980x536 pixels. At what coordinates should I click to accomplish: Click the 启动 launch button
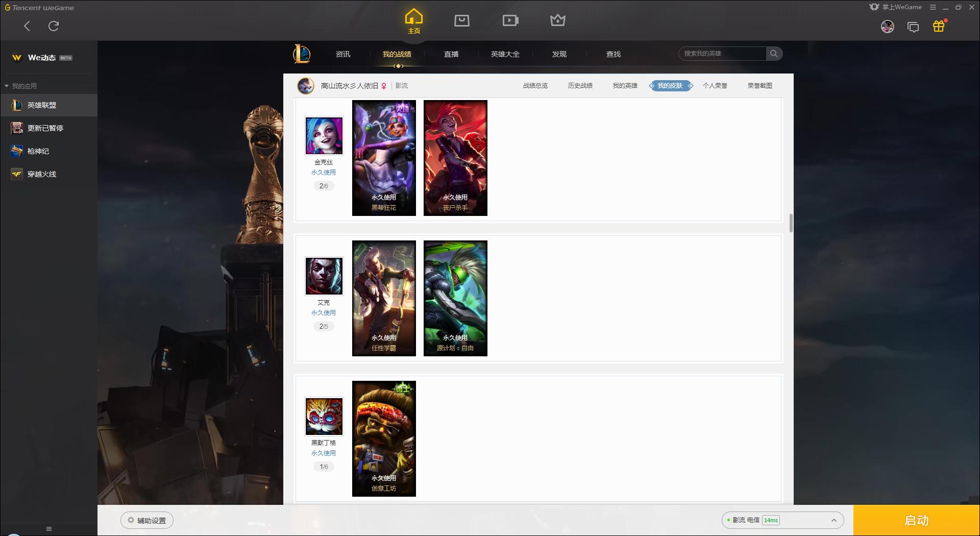917,521
